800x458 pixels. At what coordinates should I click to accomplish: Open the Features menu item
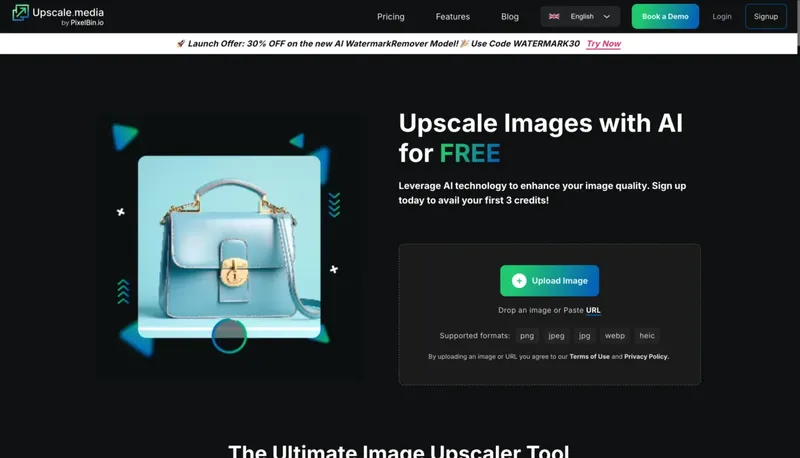tap(452, 17)
